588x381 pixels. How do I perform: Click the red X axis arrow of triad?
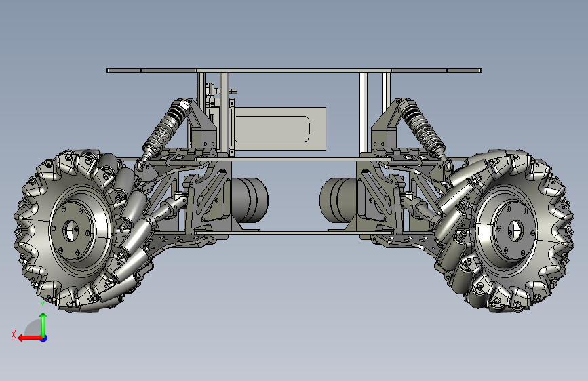point(30,338)
